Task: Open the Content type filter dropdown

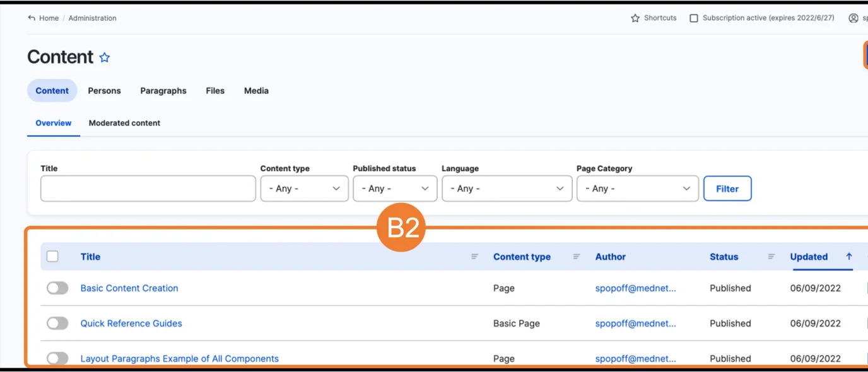Action: point(305,189)
